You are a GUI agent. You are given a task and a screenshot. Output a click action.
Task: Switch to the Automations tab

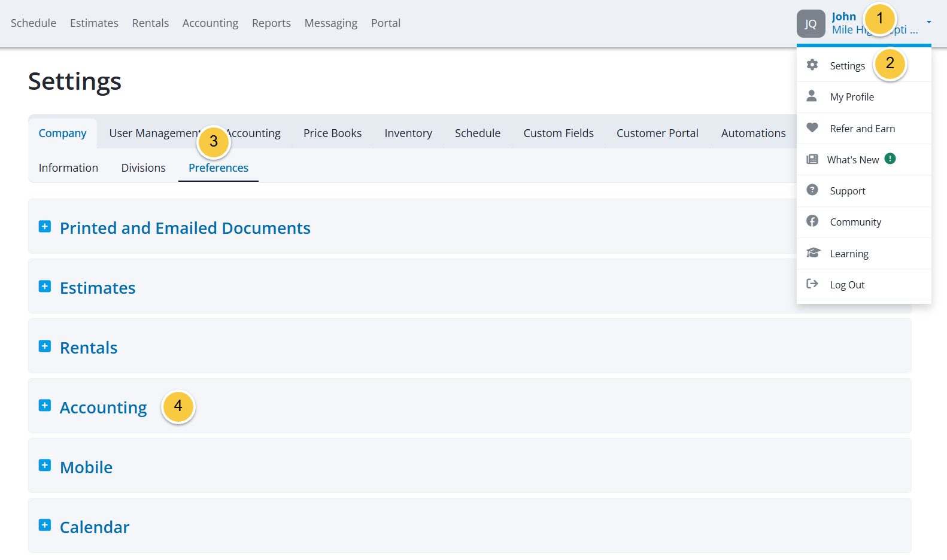tap(753, 133)
